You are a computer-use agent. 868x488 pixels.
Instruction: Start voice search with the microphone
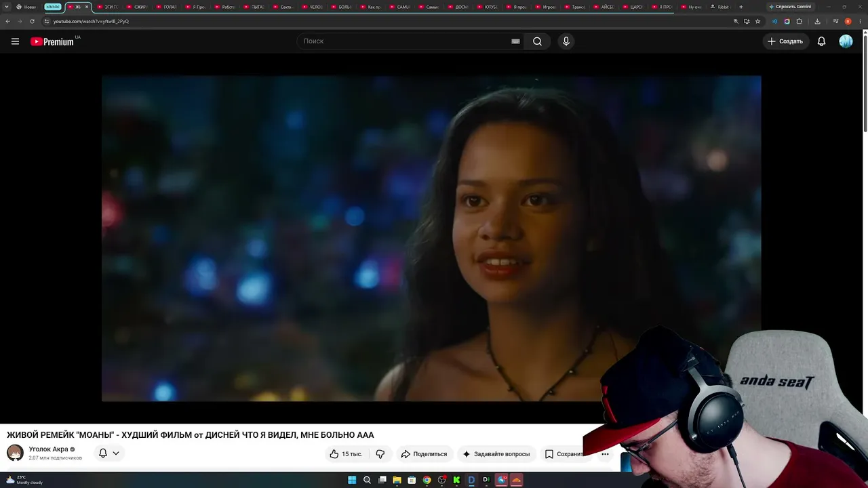click(566, 41)
